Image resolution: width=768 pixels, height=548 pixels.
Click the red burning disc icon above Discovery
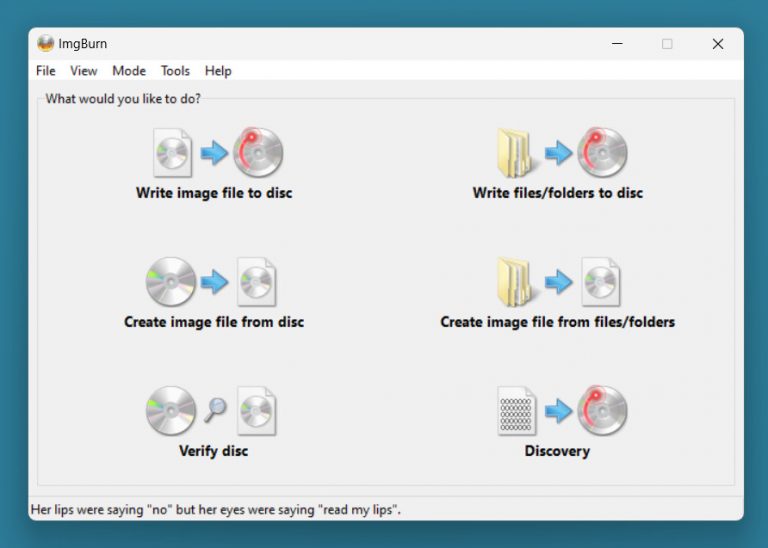(602, 410)
